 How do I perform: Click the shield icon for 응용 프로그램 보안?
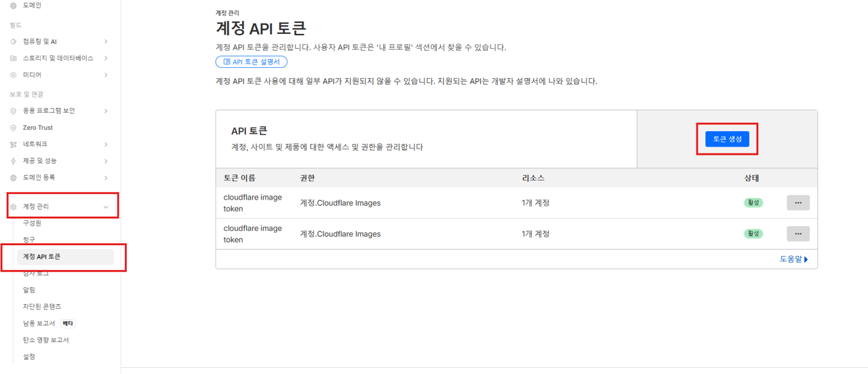point(13,111)
